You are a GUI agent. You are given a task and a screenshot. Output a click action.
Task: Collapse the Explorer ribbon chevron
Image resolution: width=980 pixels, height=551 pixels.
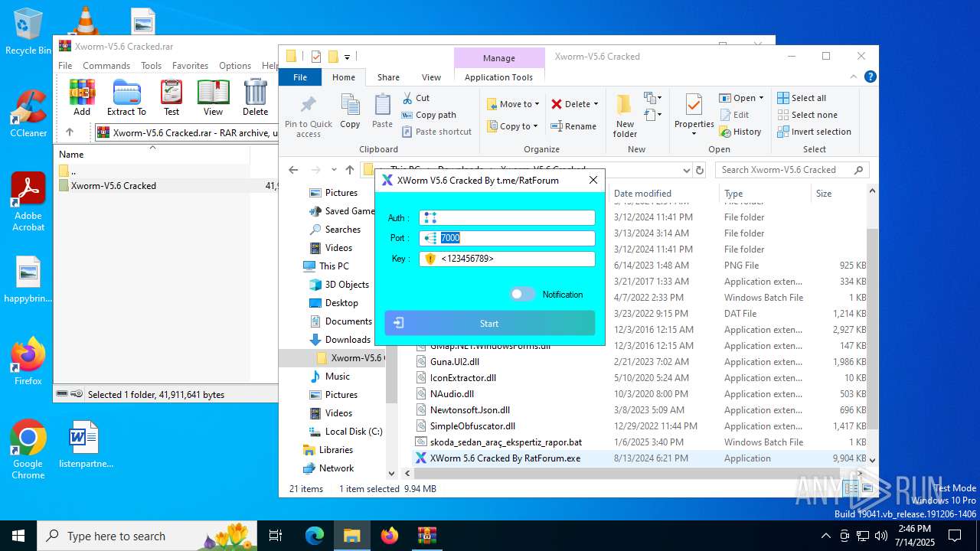[x=854, y=77]
